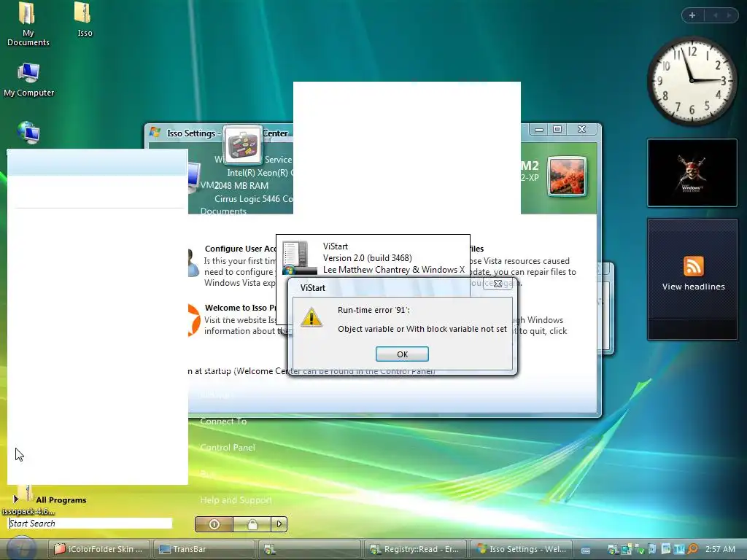747x560 pixels.
Task: Minimize the Isso Settings window
Action: tap(539, 129)
